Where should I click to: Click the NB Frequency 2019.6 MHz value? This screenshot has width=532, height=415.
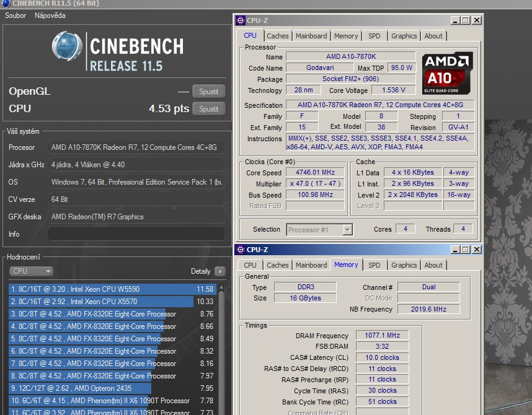(428, 309)
